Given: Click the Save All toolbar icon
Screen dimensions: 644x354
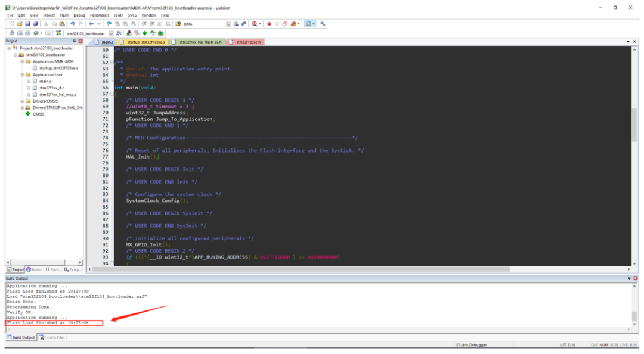Looking at the screenshot, I should coord(35,24).
